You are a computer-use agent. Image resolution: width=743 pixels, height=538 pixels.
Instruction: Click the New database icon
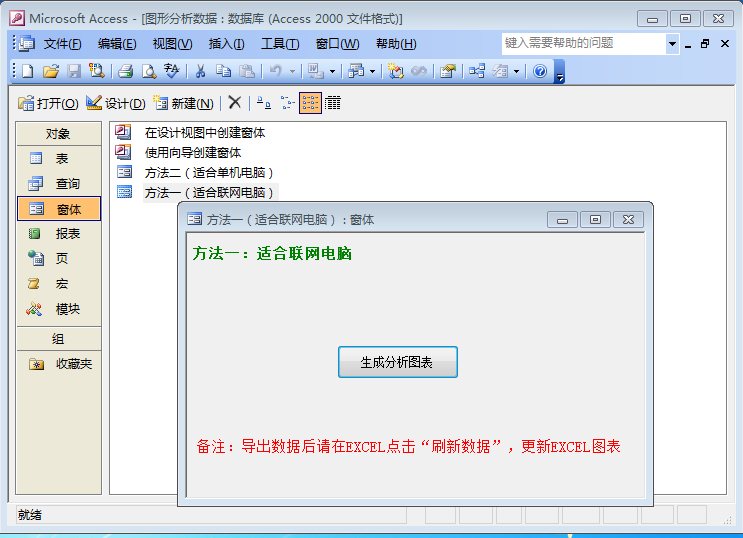[x=28, y=71]
